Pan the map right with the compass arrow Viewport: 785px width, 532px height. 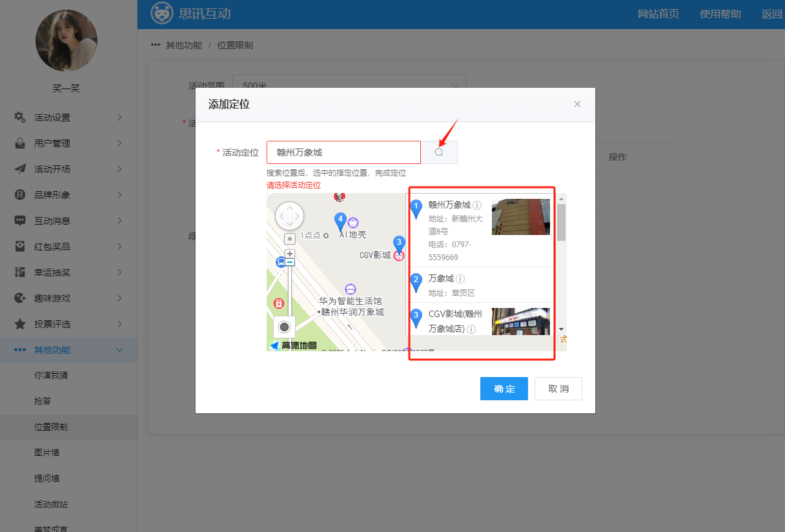pyautogui.click(x=298, y=216)
